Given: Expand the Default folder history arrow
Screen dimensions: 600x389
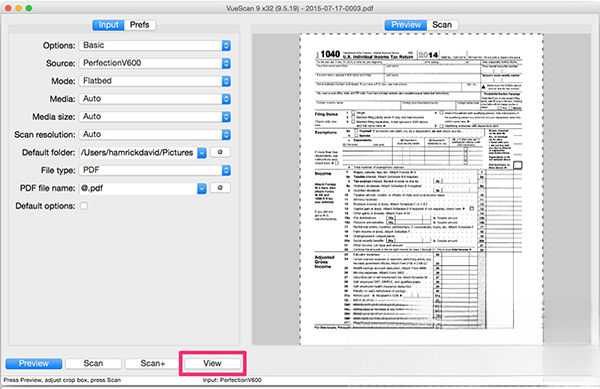Looking at the screenshot, I should (202, 153).
